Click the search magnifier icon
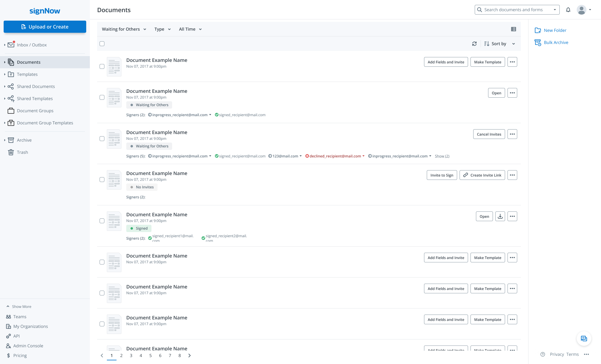601x364 pixels. pyautogui.click(x=480, y=10)
